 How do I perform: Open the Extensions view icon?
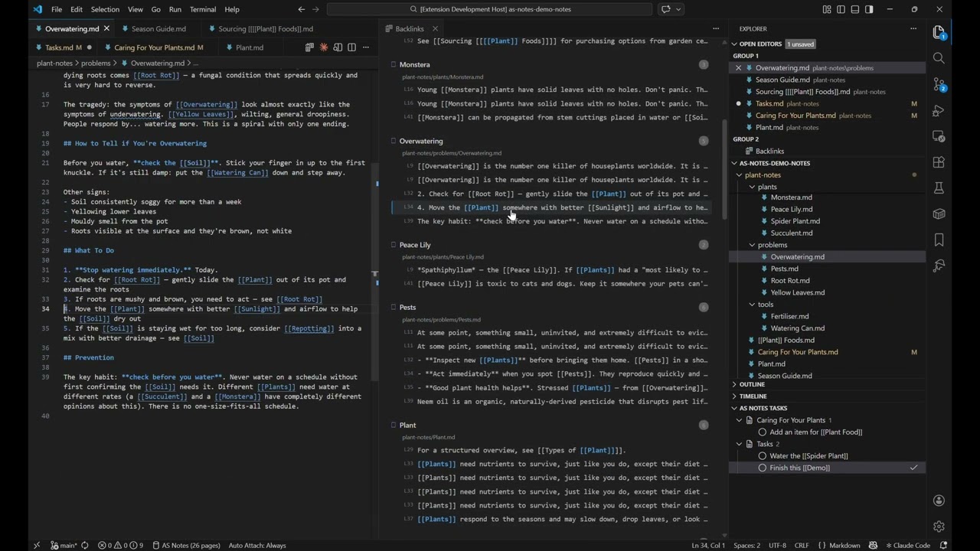click(x=939, y=162)
